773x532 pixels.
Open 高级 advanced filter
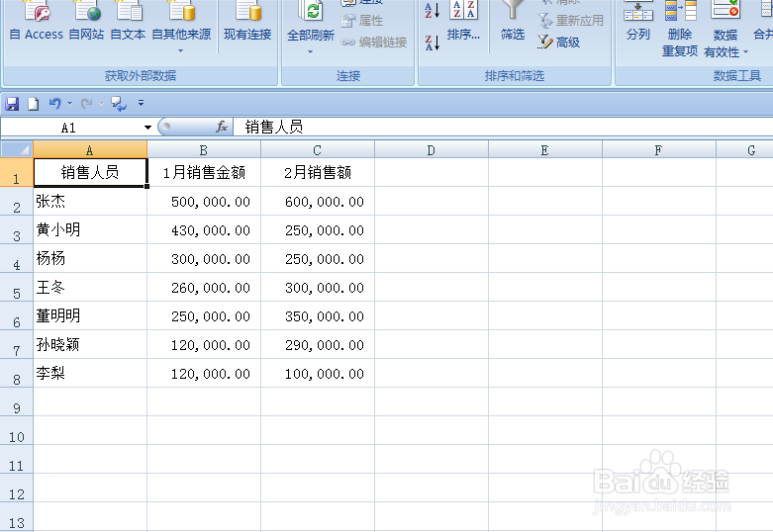tap(559, 43)
